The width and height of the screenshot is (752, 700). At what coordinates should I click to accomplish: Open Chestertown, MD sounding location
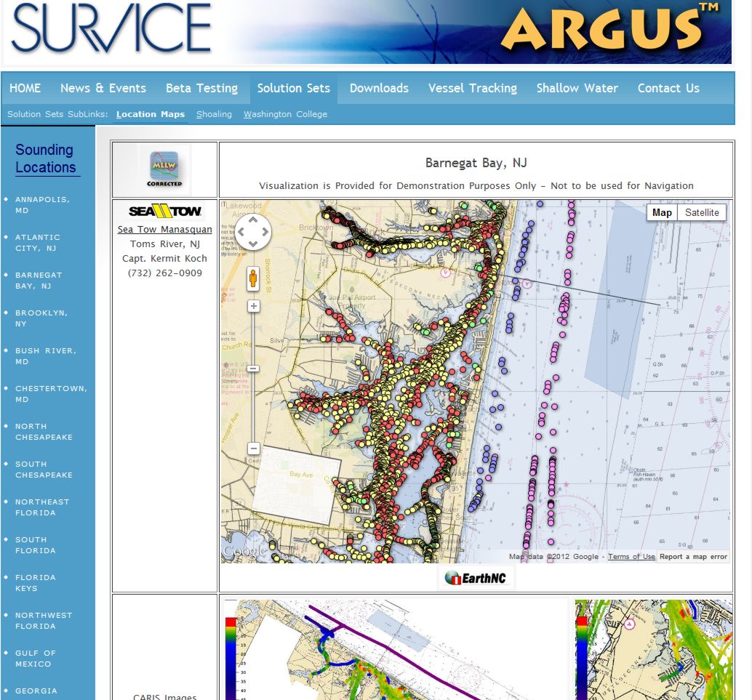point(52,394)
